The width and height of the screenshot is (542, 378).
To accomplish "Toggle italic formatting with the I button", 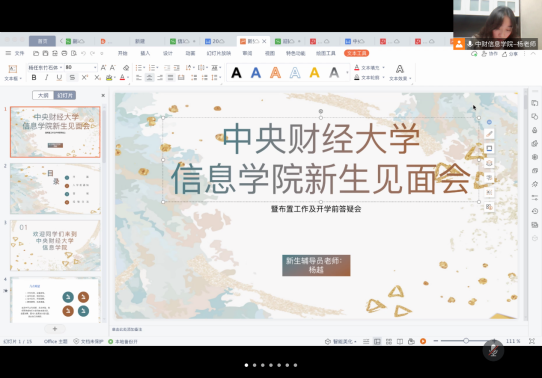I will coord(46,77).
